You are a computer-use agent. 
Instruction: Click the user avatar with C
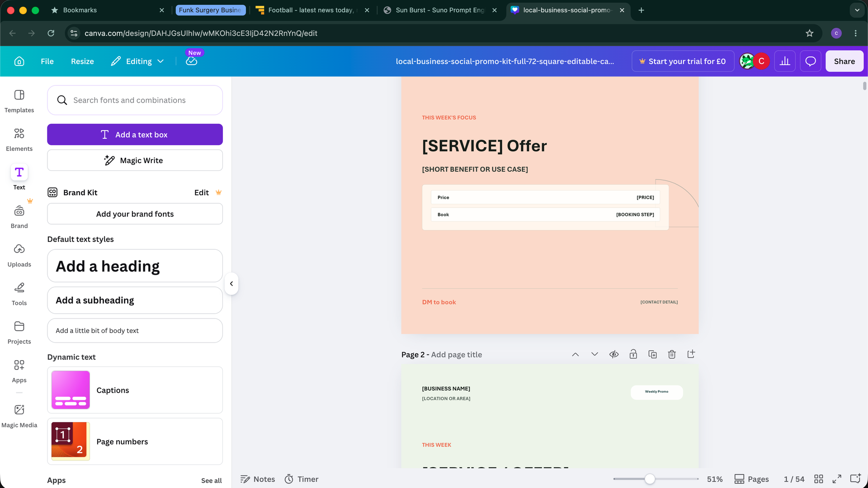click(761, 61)
